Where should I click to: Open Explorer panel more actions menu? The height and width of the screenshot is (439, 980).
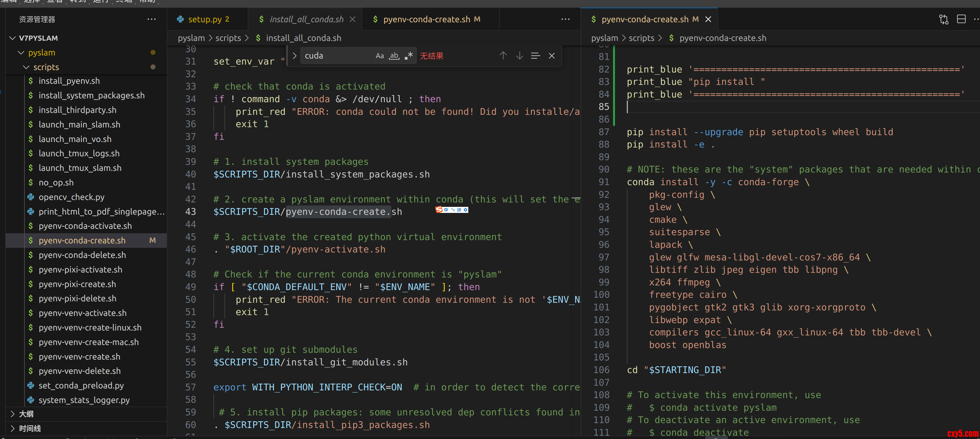151,19
